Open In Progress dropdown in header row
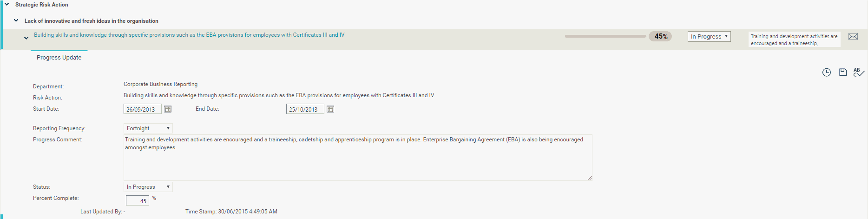868x219 pixels. pos(709,36)
